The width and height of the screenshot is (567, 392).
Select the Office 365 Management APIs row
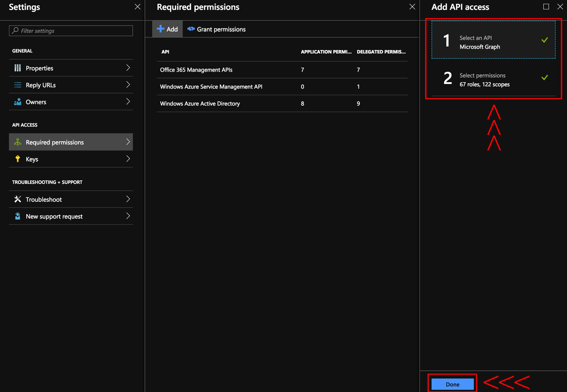[282, 70]
